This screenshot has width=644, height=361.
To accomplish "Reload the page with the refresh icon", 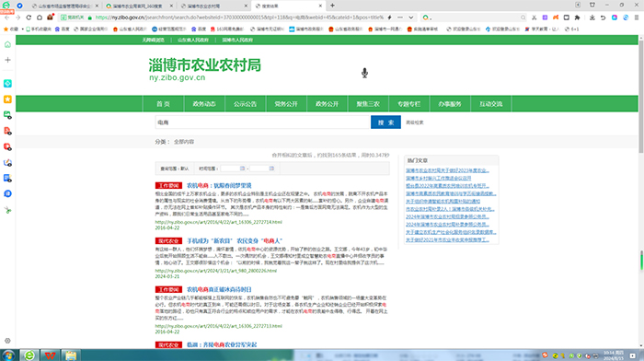I will (29, 17).
